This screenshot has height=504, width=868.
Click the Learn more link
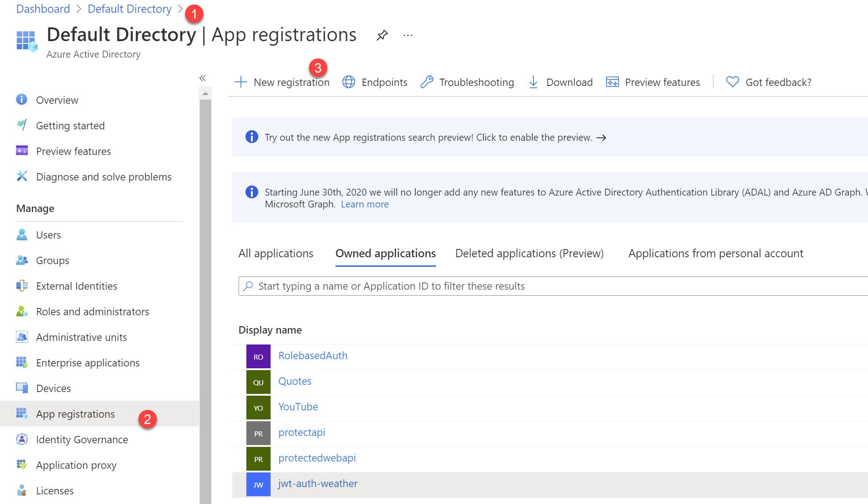pyautogui.click(x=365, y=204)
